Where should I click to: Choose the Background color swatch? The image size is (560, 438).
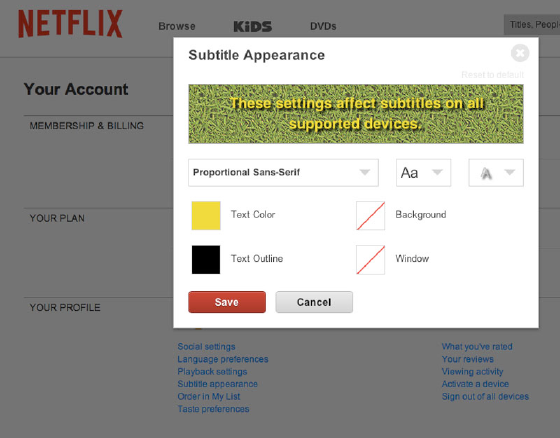coord(370,215)
